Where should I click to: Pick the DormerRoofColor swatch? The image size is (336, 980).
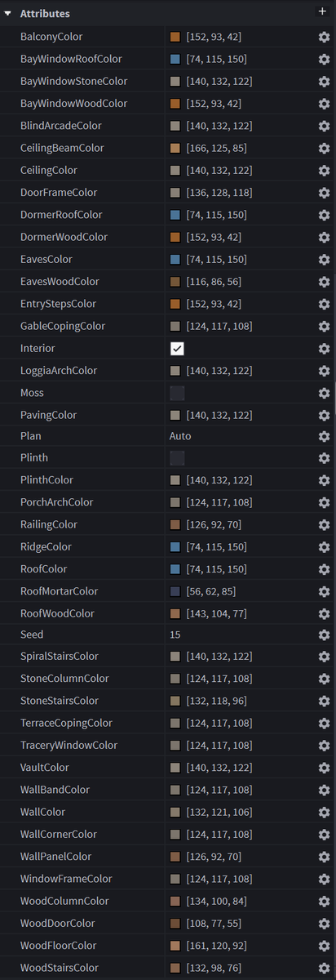point(175,215)
